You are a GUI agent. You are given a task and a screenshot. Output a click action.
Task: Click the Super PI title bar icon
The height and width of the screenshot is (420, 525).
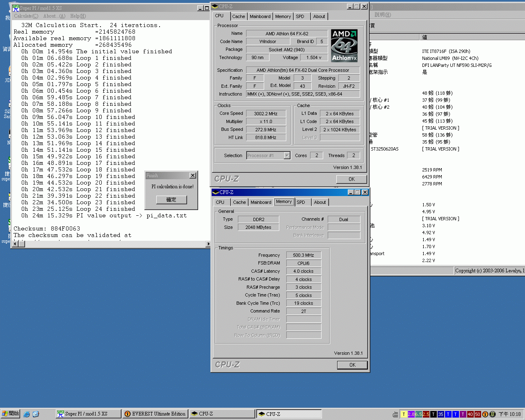coord(16,8)
